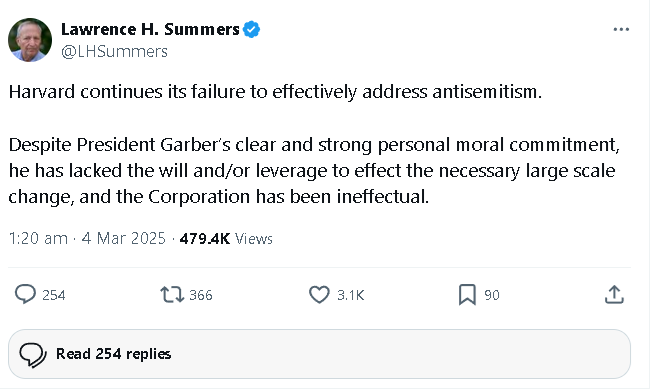Click the 4 Mar 2025 date
The height and width of the screenshot is (389, 653).
point(124,239)
